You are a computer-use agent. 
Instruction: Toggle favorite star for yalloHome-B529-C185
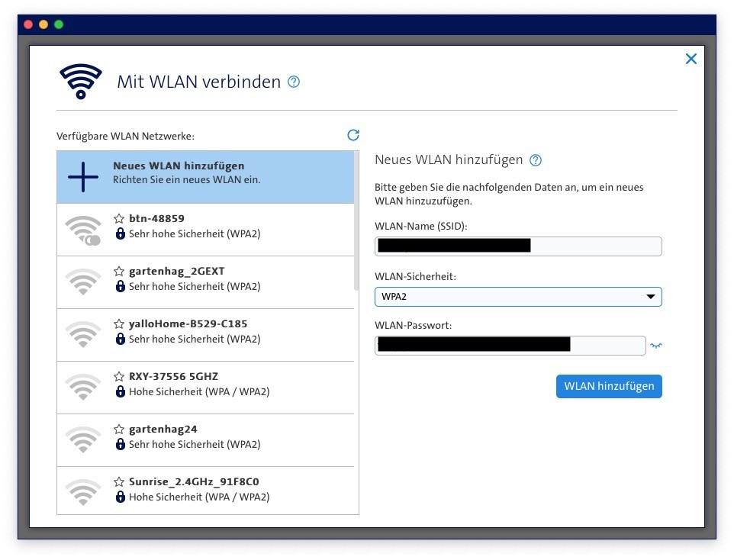[119, 323]
